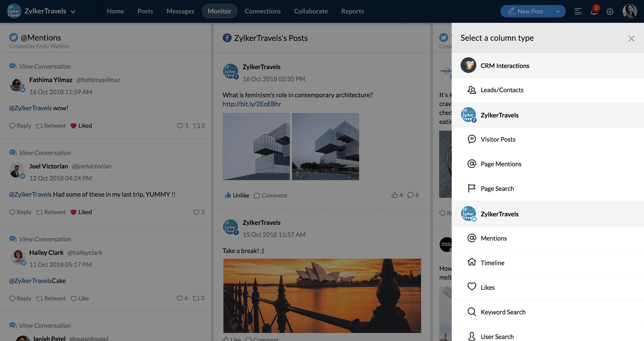644x341 pixels.
Task: View likes count on Hailey Clark's tweet
Action: tap(182, 298)
